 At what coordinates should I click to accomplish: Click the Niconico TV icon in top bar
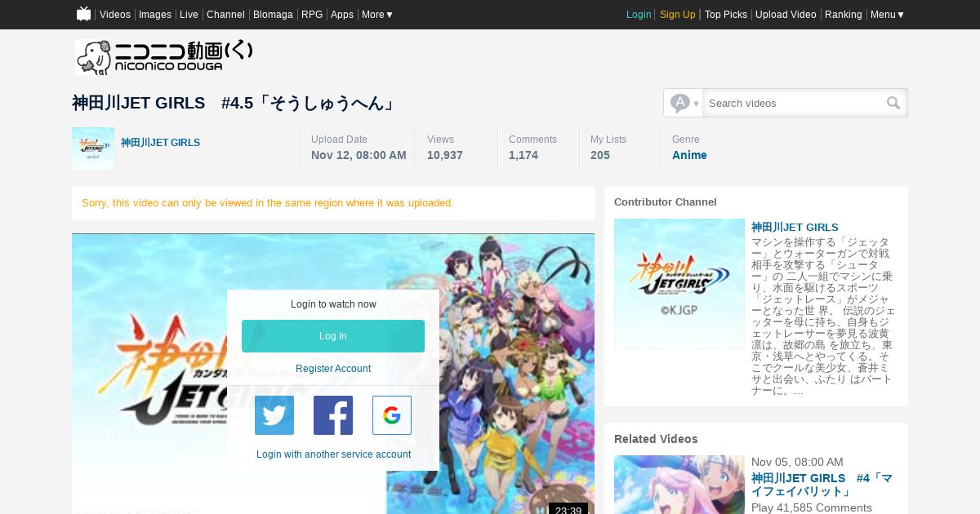pos(83,14)
